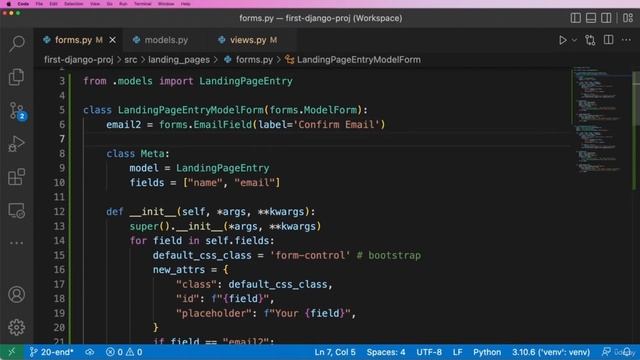The width and height of the screenshot is (640, 360).
Task: Open the File menu
Action: click(39, 4)
